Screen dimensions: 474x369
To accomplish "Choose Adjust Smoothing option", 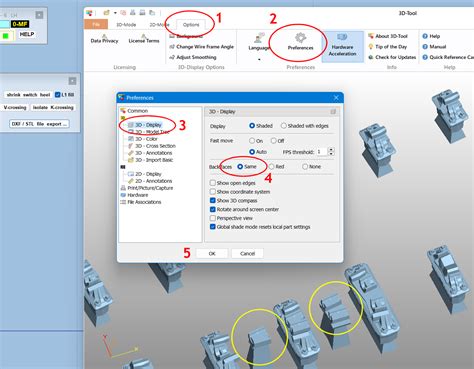I will click(x=193, y=57).
